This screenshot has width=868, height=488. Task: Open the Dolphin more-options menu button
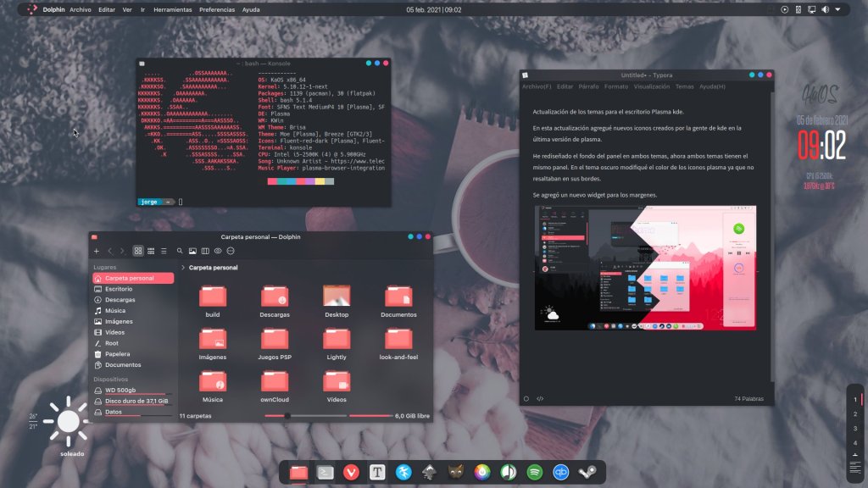click(231, 252)
